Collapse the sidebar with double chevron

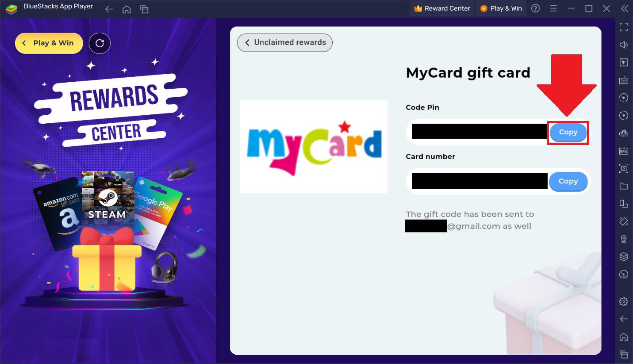625,8
